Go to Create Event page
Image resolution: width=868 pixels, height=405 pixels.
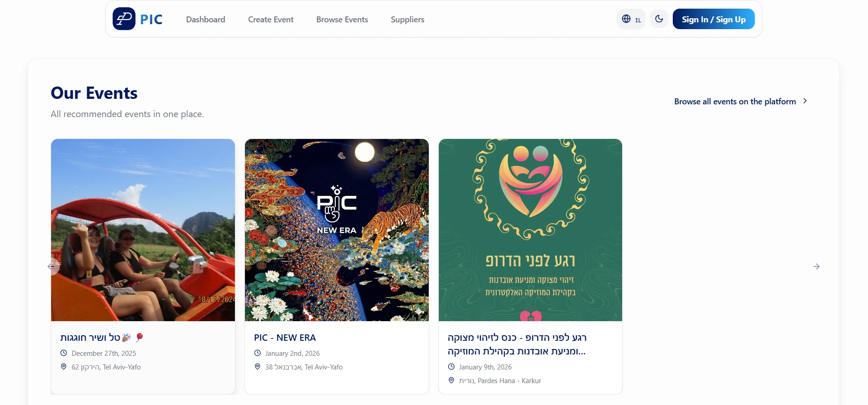coord(271,20)
